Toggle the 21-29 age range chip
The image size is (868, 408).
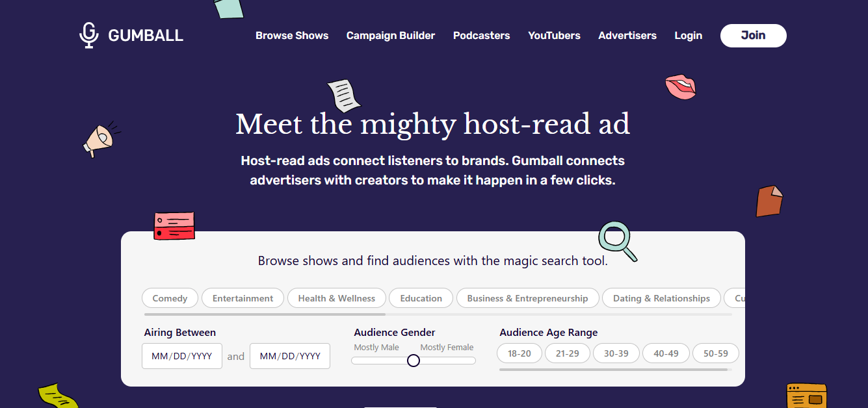tap(568, 353)
